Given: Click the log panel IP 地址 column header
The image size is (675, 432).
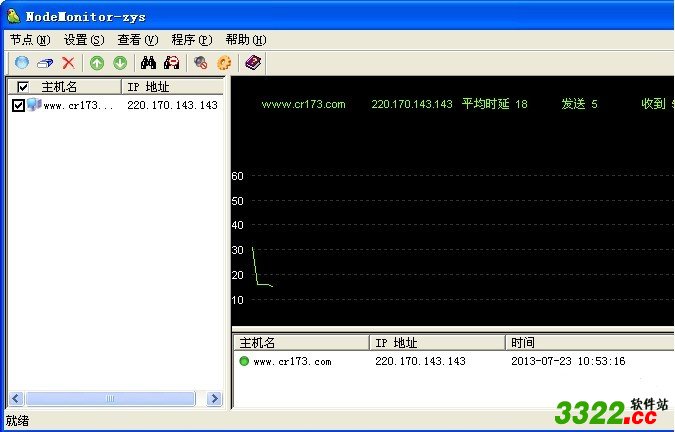Looking at the screenshot, I should tap(437, 343).
